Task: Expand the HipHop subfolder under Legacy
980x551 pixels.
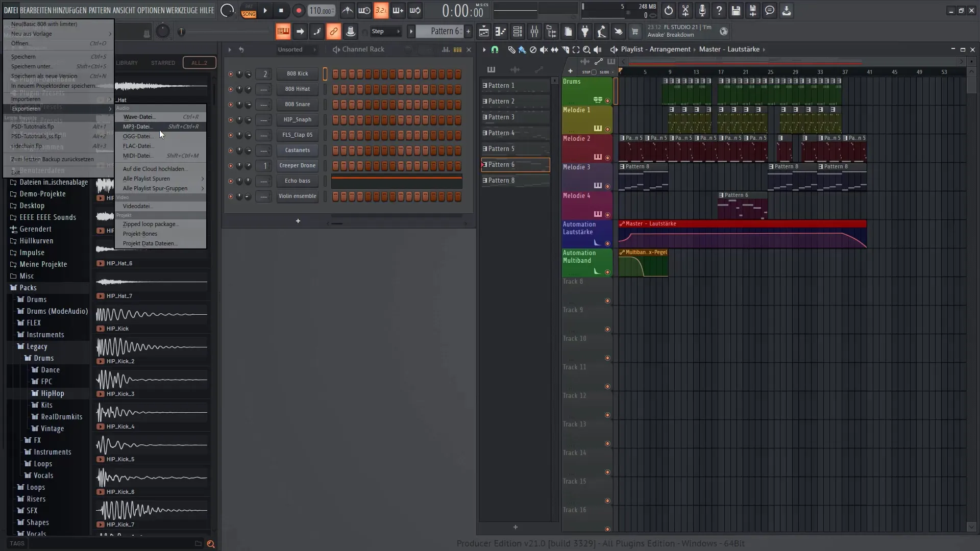Action: (x=53, y=393)
